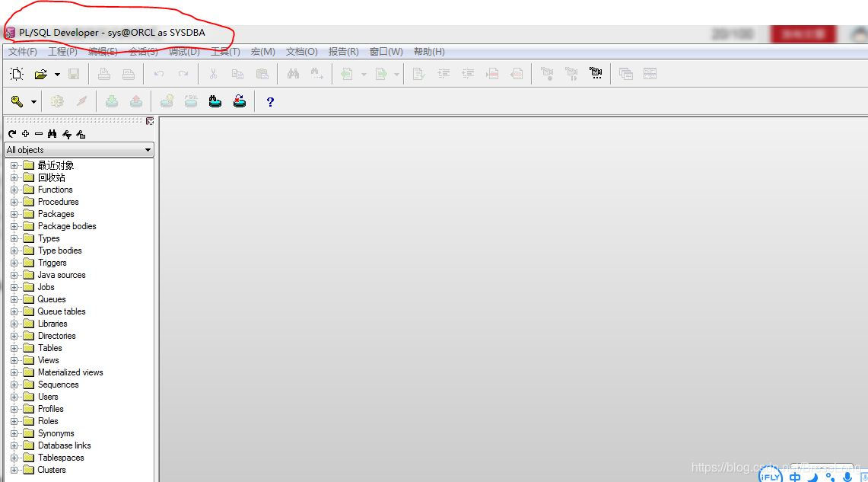Click the first Print icon
The height and width of the screenshot is (482, 868).
104,74
